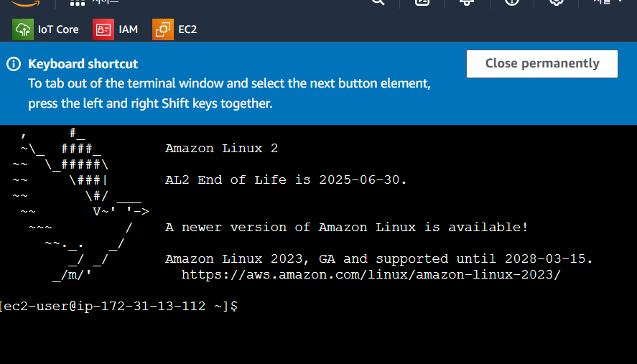This screenshot has width=637, height=364.
Task: Launch CloudShell from the top bar icon
Action: 423,2
